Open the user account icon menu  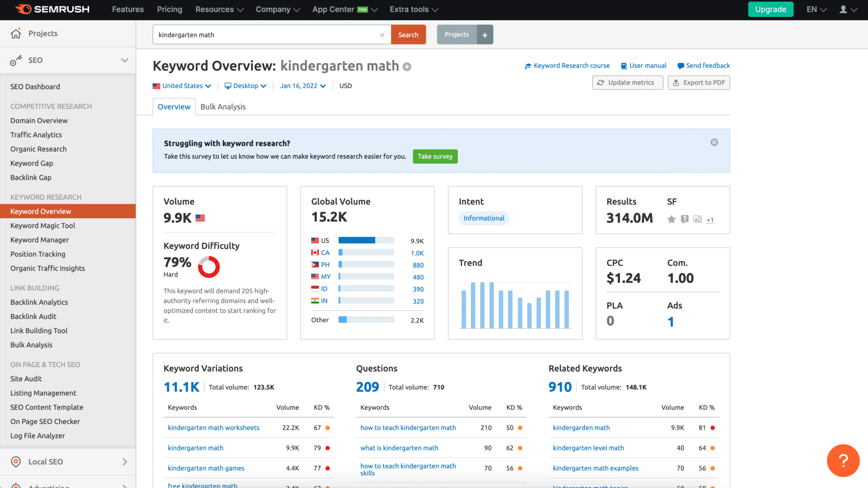[x=848, y=9]
